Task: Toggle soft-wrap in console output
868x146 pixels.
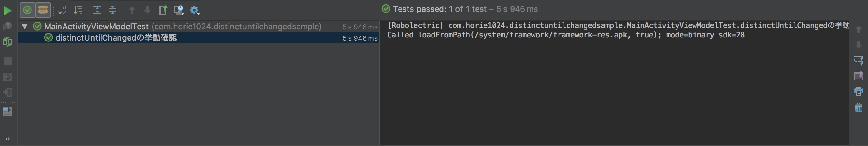Action: tap(858, 61)
